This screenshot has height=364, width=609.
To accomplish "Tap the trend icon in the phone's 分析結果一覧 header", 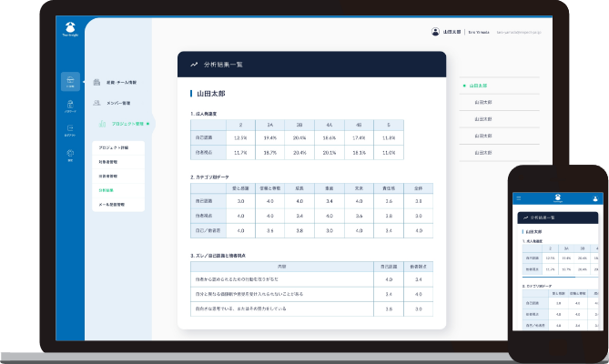I will pyautogui.click(x=525, y=217).
